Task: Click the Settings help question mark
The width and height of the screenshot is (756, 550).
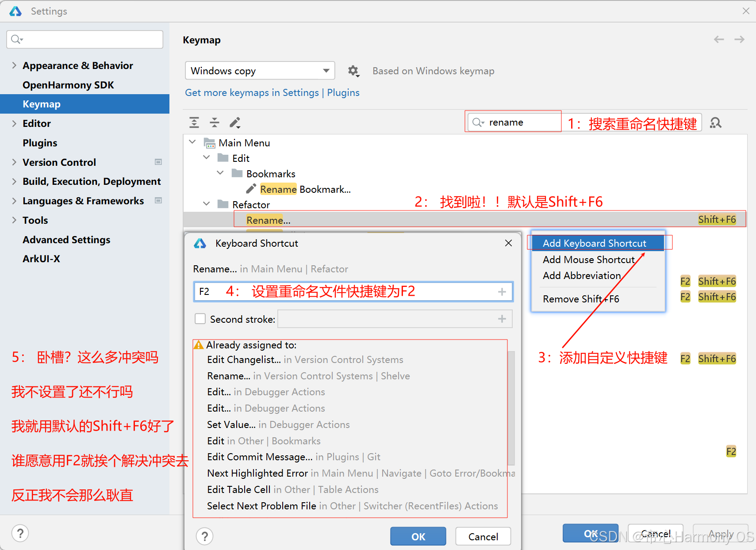Action: click(x=20, y=533)
